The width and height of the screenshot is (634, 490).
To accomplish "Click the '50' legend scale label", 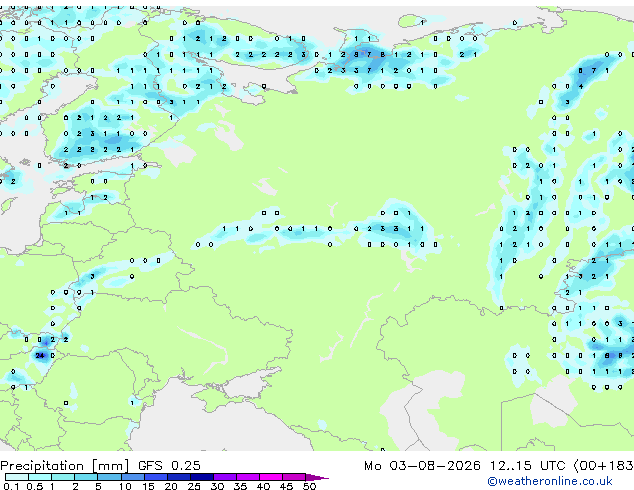I will click(309, 486).
